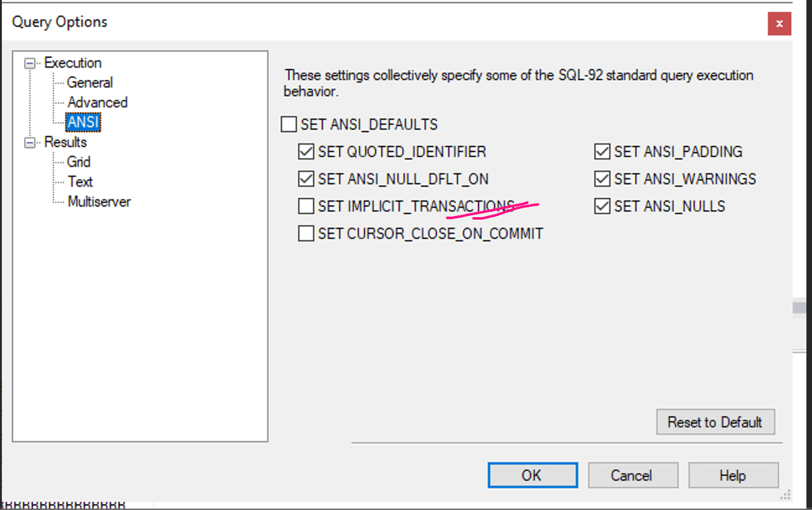The width and height of the screenshot is (812, 510).
Task: Enable the SET ANSI_DEFAULTS checkbox
Action: pyautogui.click(x=289, y=125)
